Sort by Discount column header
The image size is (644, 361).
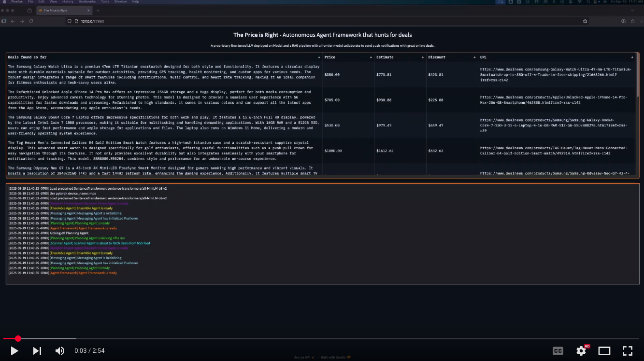coord(452,57)
